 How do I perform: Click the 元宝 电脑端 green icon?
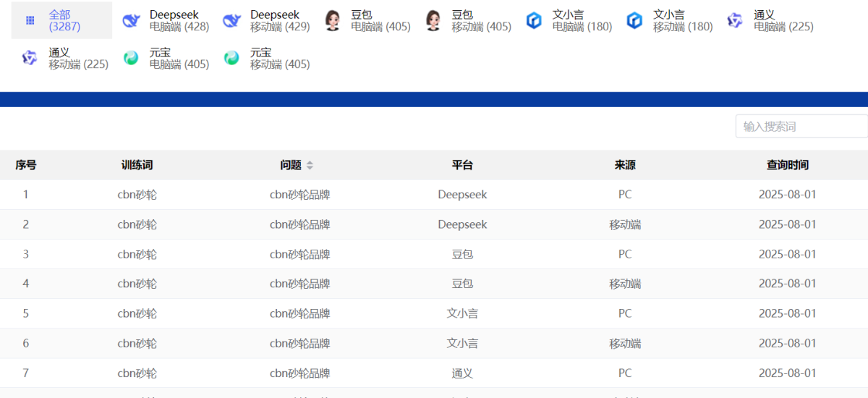131,58
